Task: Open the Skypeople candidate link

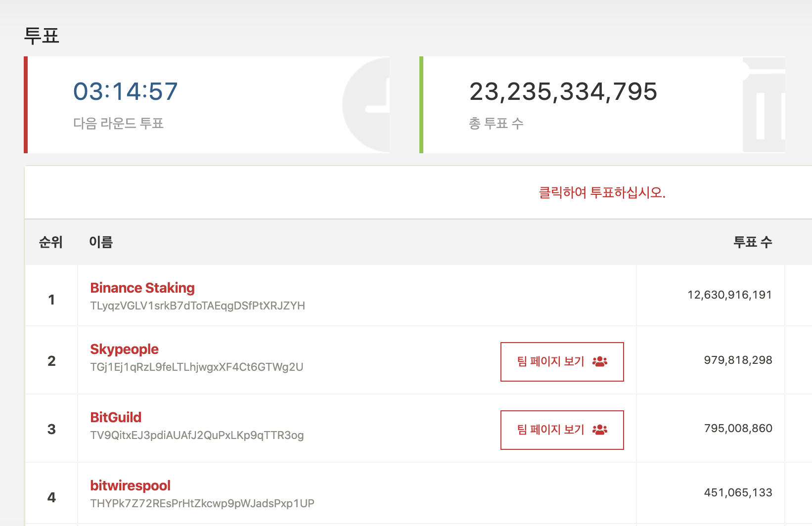Action: pyautogui.click(x=124, y=349)
